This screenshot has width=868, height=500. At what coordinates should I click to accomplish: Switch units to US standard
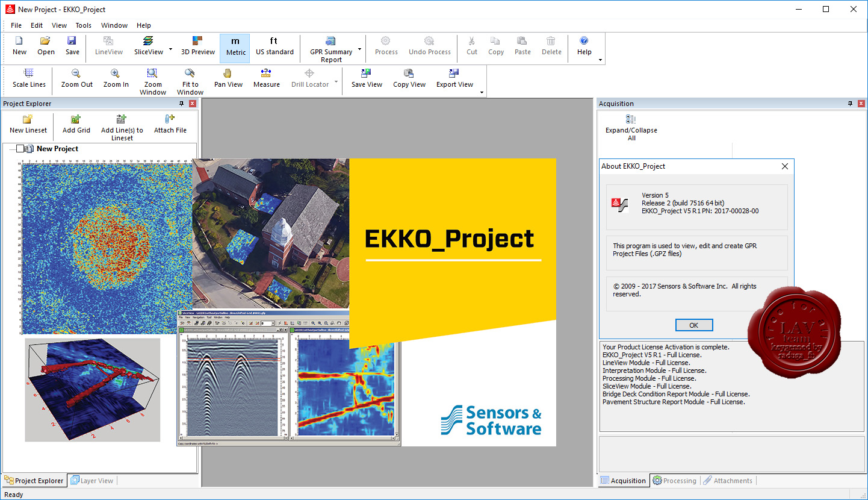tap(274, 45)
